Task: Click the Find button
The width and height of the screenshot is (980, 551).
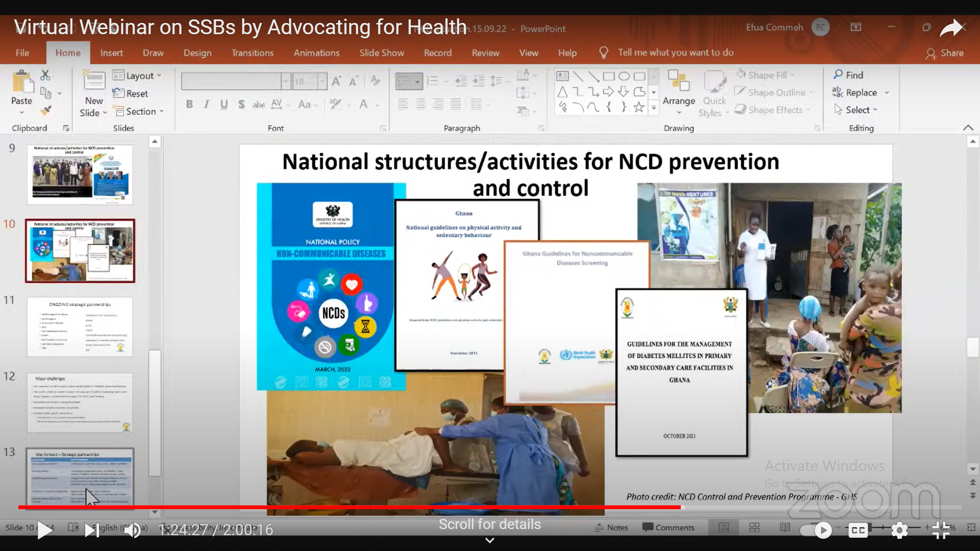Action: tap(849, 75)
